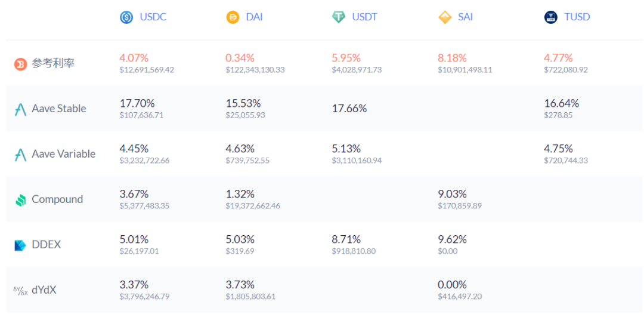Click the 3.37% dYdX USDC rate

click(134, 284)
